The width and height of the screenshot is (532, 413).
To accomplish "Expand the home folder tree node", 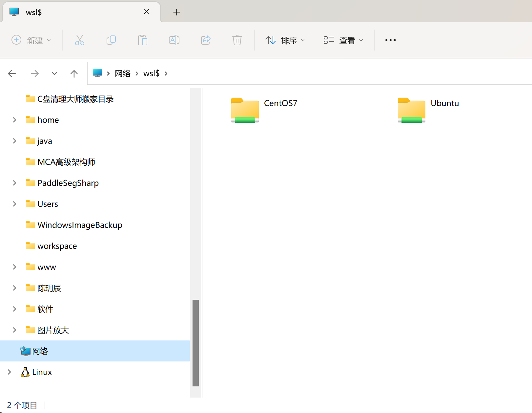I will [14, 120].
